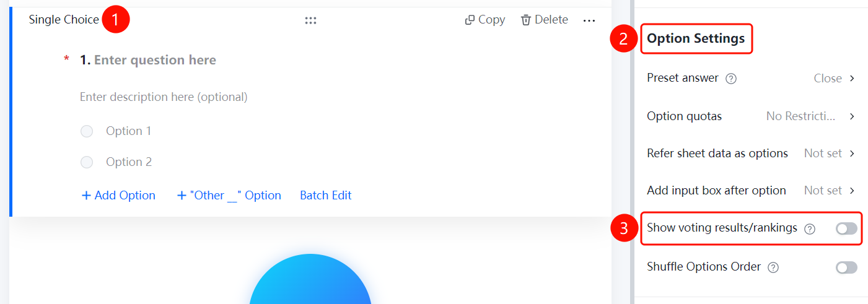
Task: Expand the Preset answer setting arrow
Action: coord(853,79)
